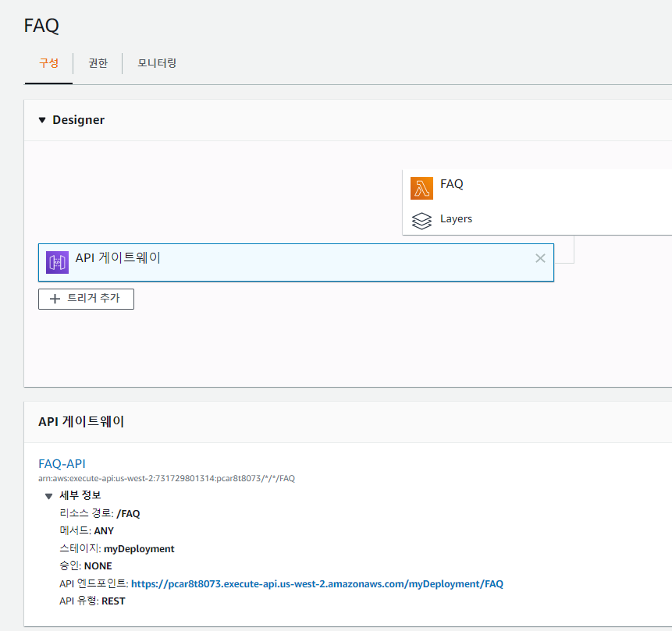Select the API 게이트웨이 trigger box
The image size is (672, 631).
coord(296,263)
